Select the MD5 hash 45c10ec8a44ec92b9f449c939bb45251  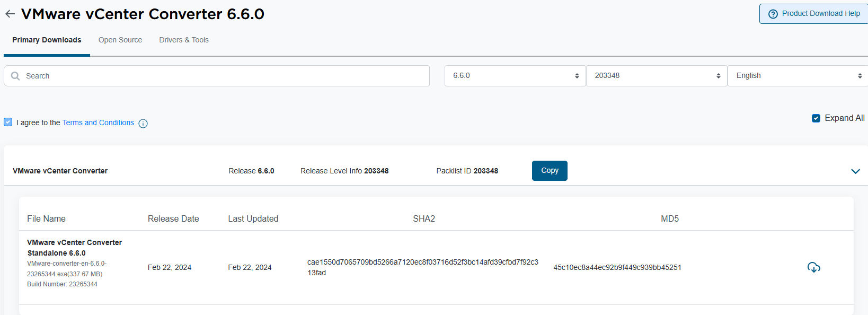point(617,267)
